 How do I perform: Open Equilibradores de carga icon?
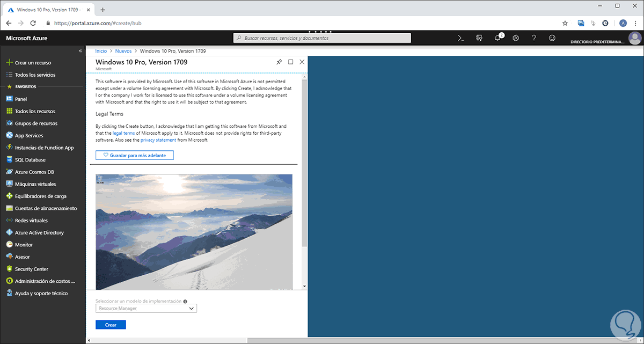9,196
